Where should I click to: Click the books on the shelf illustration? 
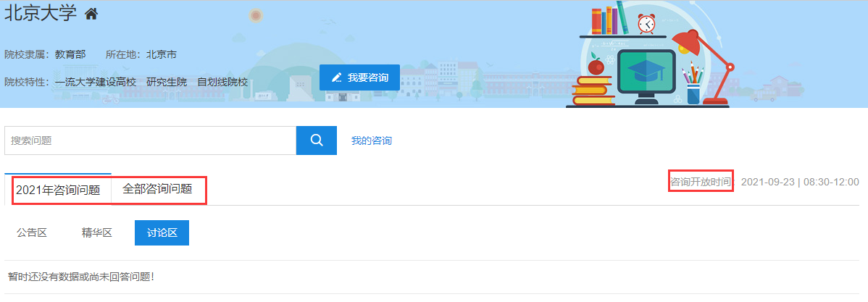[608, 20]
